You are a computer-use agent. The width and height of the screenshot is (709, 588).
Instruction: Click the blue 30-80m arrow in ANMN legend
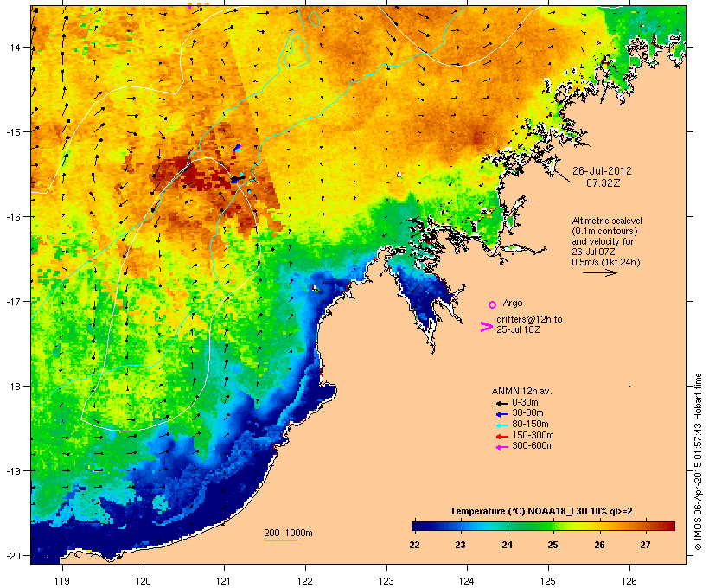[x=502, y=414]
